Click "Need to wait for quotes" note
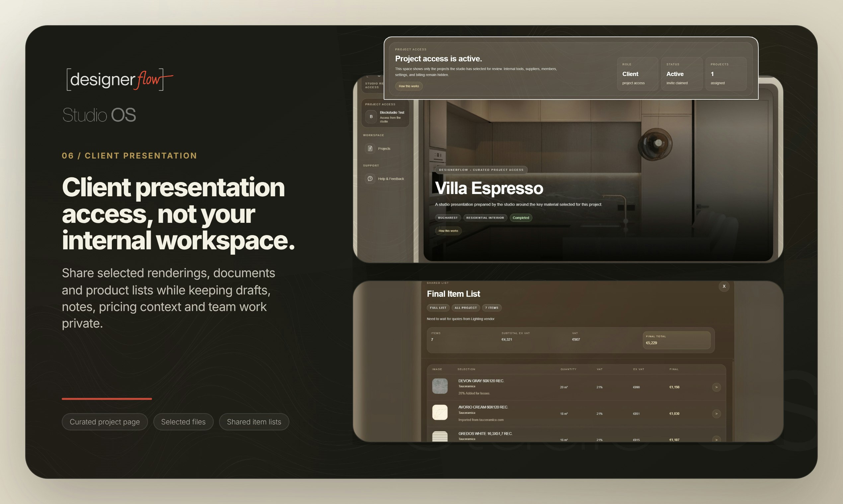 (x=461, y=319)
